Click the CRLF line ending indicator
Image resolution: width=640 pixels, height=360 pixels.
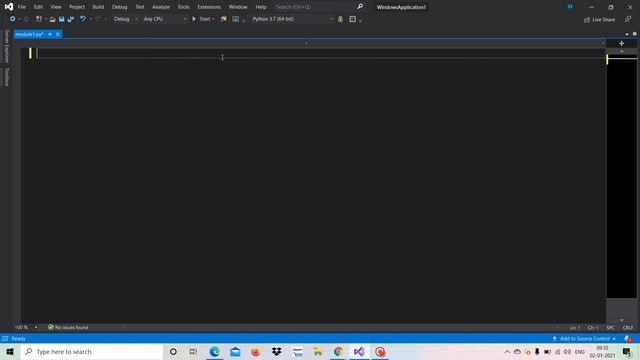tap(627, 327)
